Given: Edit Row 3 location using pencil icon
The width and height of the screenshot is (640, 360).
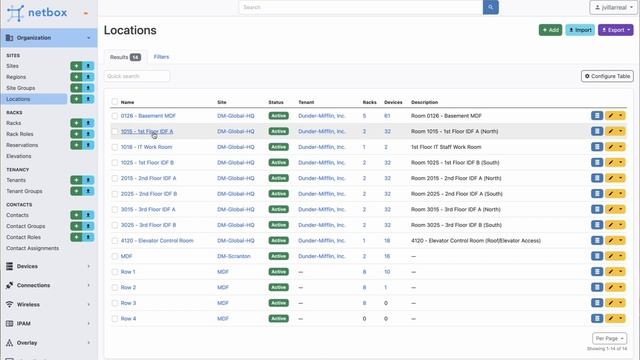Looking at the screenshot, I should pyautogui.click(x=611, y=303).
